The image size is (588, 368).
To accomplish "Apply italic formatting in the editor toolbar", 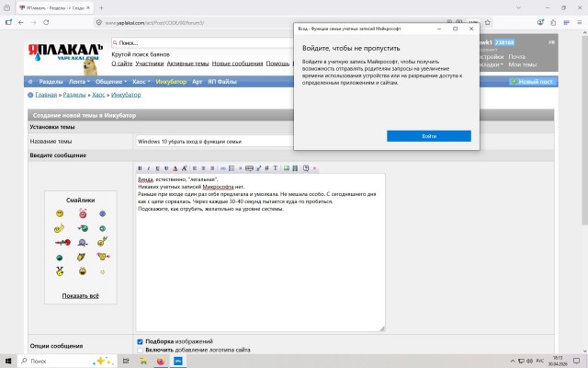I will 149,168.
